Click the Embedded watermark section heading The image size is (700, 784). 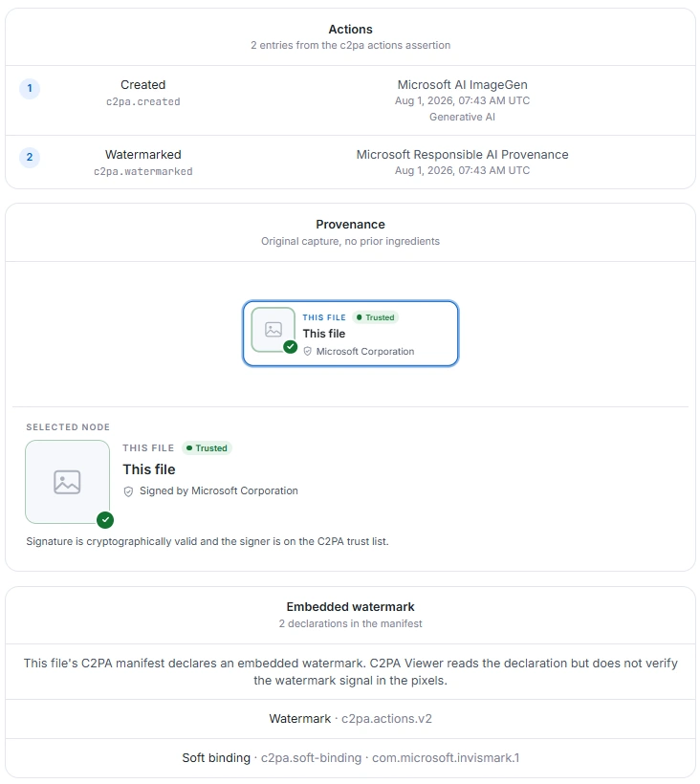pos(351,607)
